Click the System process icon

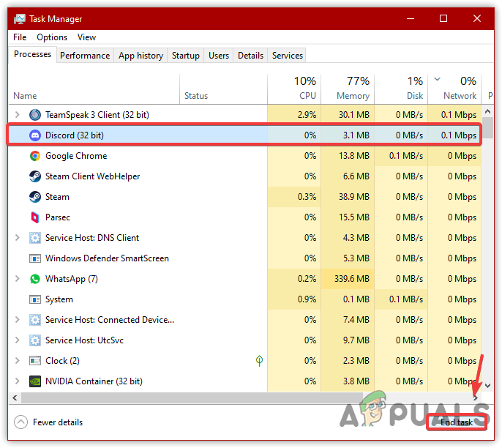pos(35,299)
